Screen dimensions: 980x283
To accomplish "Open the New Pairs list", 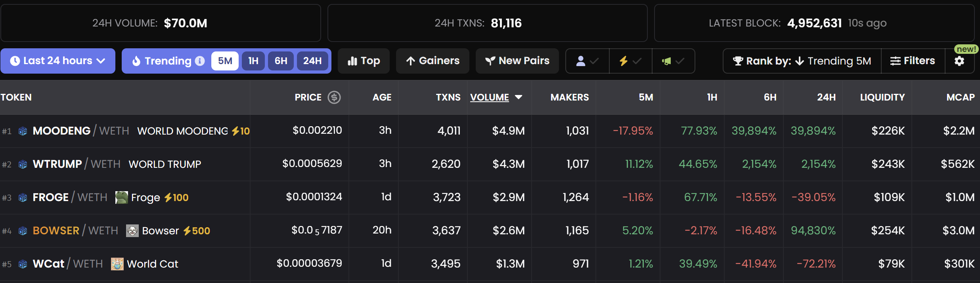I will [x=517, y=61].
